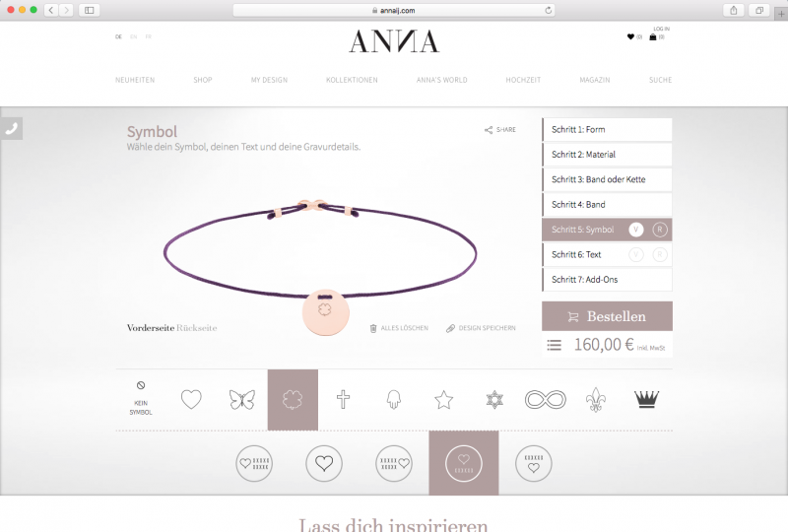Select the V front toggle in Schritt 5
This screenshot has height=532, width=788.
(x=635, y=230)
